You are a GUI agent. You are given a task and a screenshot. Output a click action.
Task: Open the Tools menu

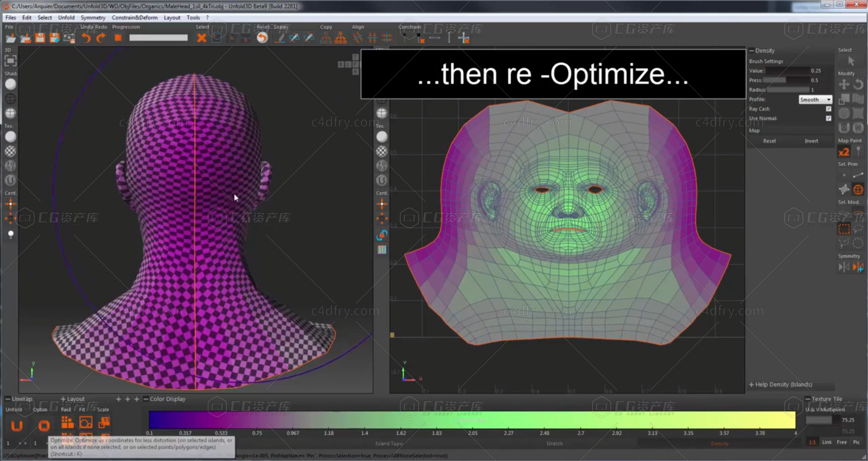[x=193, y=17]
